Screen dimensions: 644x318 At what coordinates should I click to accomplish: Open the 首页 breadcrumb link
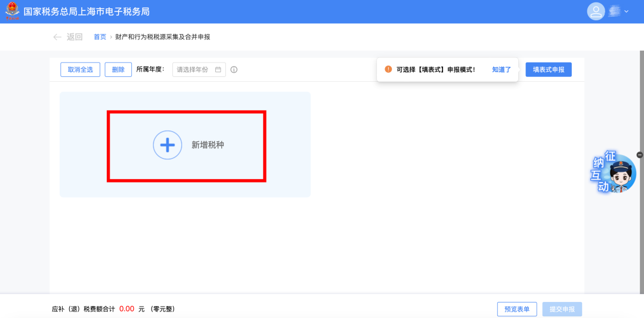[x=100, y=37]
